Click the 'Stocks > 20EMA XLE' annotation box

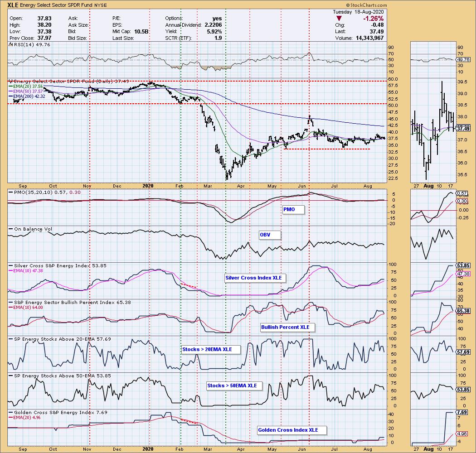(210, 350)
